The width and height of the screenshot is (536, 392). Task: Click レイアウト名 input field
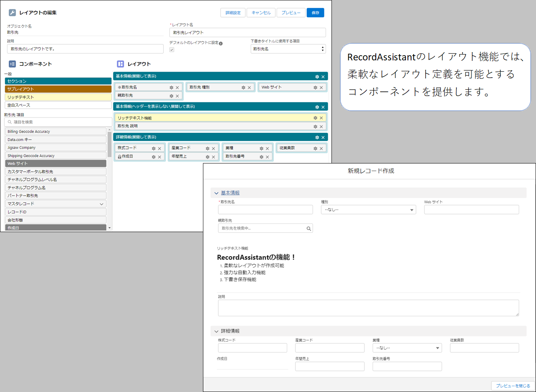point(248,33)
